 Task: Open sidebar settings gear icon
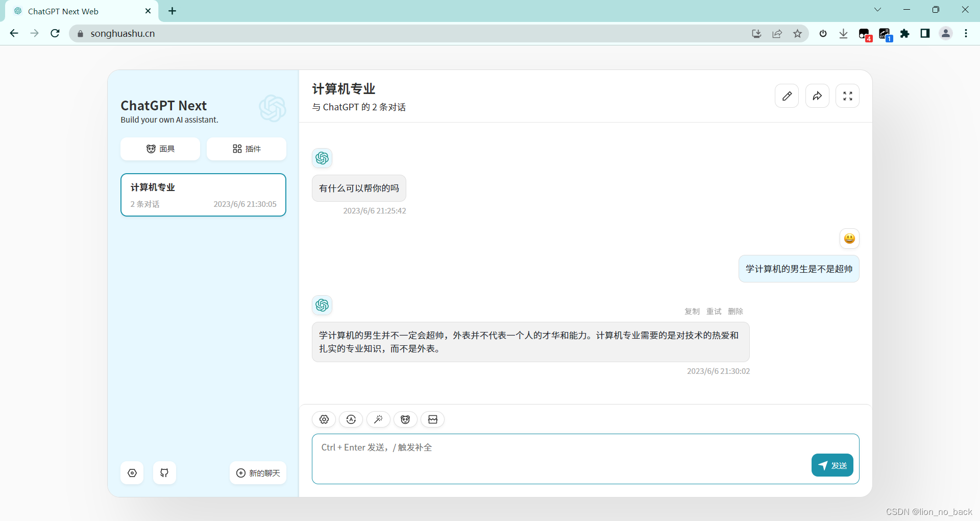[x=132, y=473]
